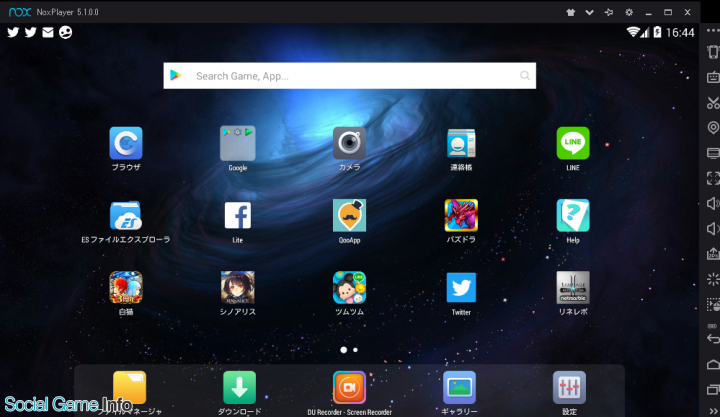Click the Android home button in sidebar
This screenshot has height=417, width=720.
click(x=713, y=365)
